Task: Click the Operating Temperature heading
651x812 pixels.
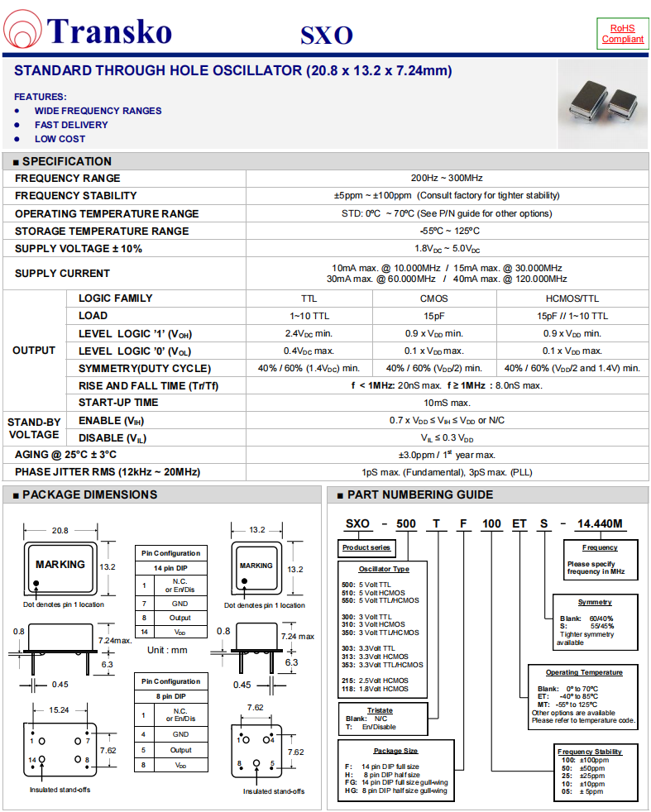Action: pos(584,672)
